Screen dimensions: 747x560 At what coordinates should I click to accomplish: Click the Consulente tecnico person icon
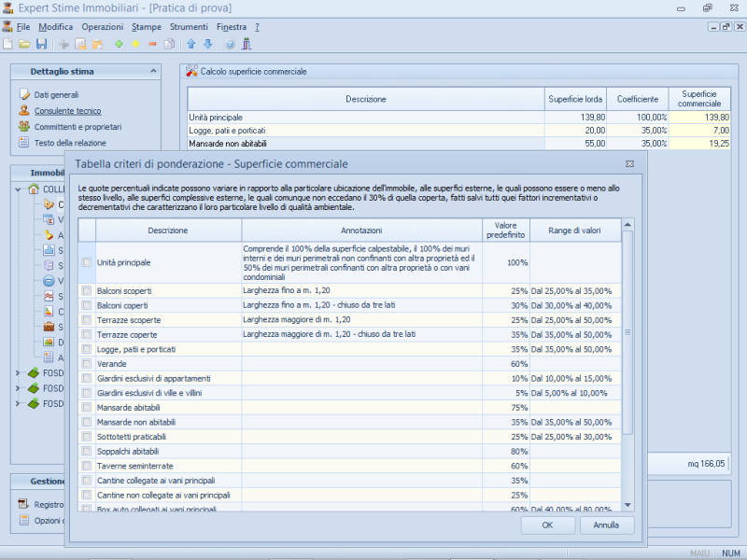pos(24,110)
